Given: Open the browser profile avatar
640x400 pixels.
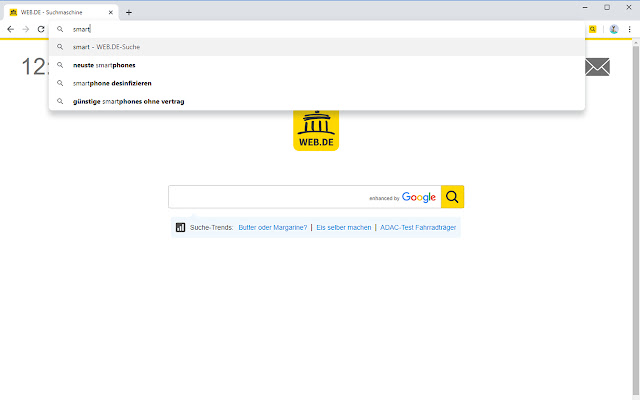Looking at the screenshot, I should point(614,29).
